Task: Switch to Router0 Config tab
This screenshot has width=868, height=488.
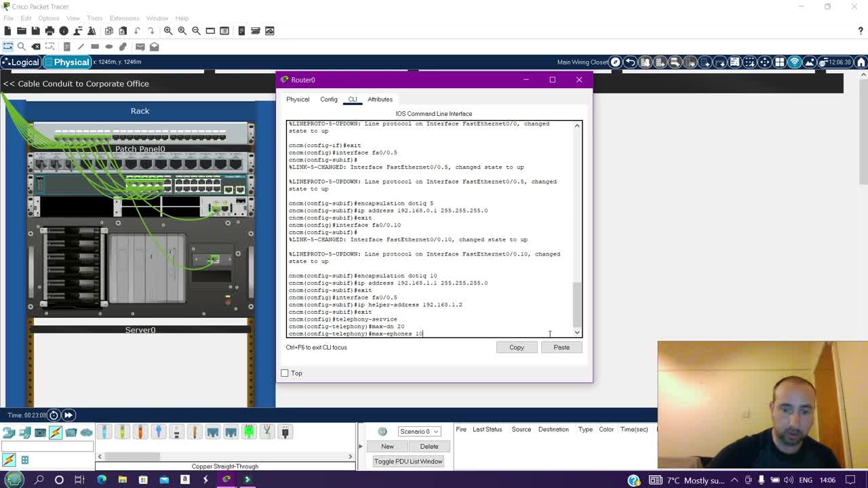Action: (329, 99)
